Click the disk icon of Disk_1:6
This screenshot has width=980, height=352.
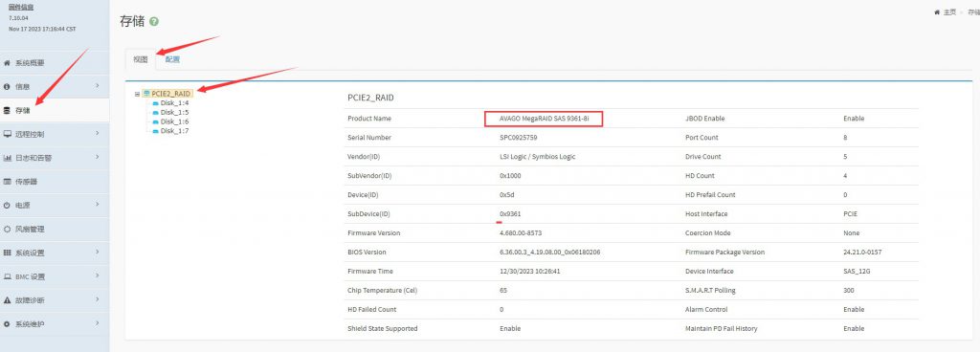(156, 121)
